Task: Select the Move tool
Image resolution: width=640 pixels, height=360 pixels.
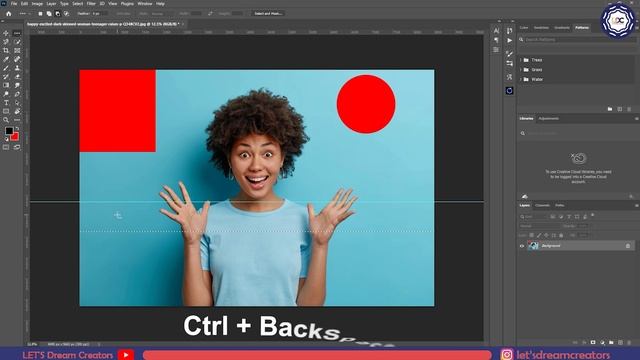Action: 6,33
